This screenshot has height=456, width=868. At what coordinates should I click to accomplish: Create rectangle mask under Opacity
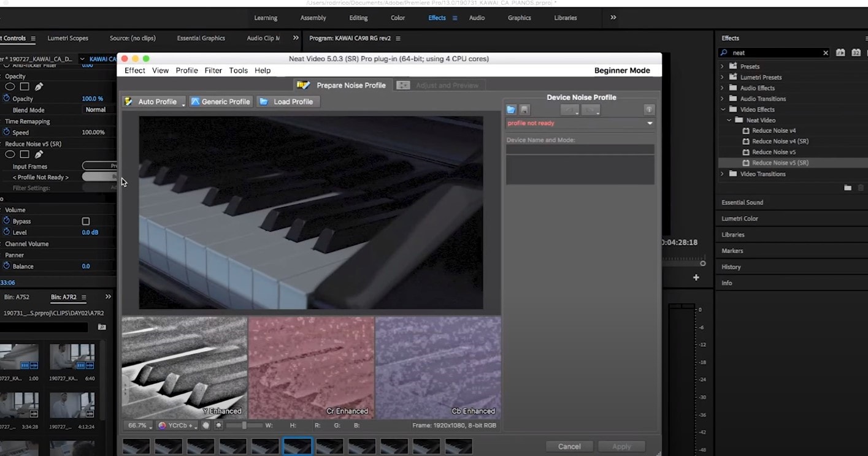click(25, 87)
